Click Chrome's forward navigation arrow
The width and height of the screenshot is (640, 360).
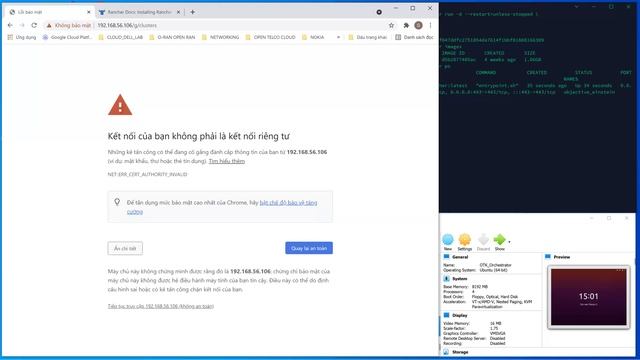click(22, 25)
